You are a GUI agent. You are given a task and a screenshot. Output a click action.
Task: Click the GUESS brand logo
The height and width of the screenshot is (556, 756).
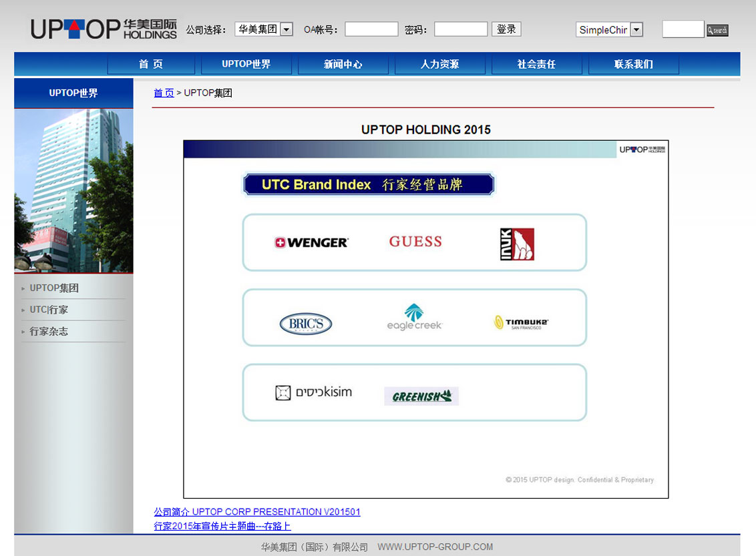[415, 242]
